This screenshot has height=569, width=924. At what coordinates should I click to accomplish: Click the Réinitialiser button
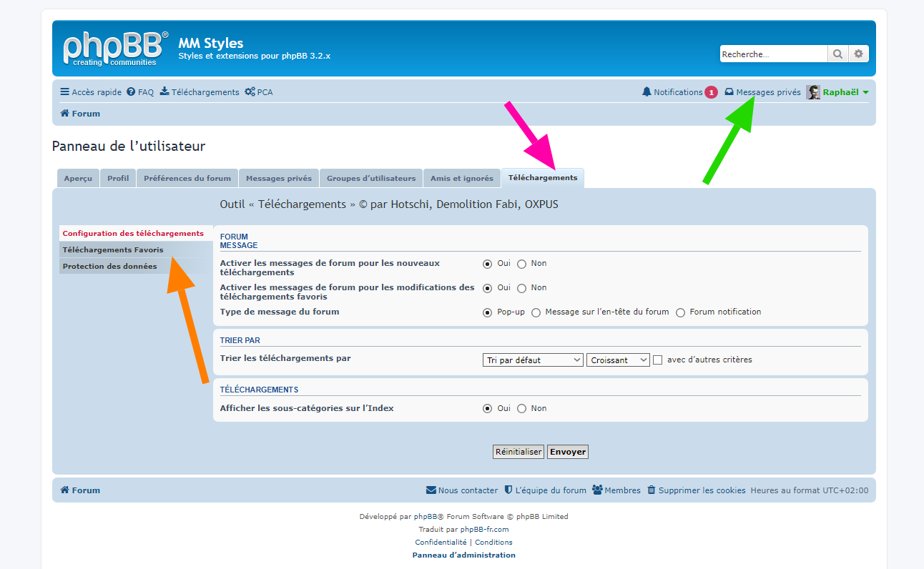click(x=518, y=452)
